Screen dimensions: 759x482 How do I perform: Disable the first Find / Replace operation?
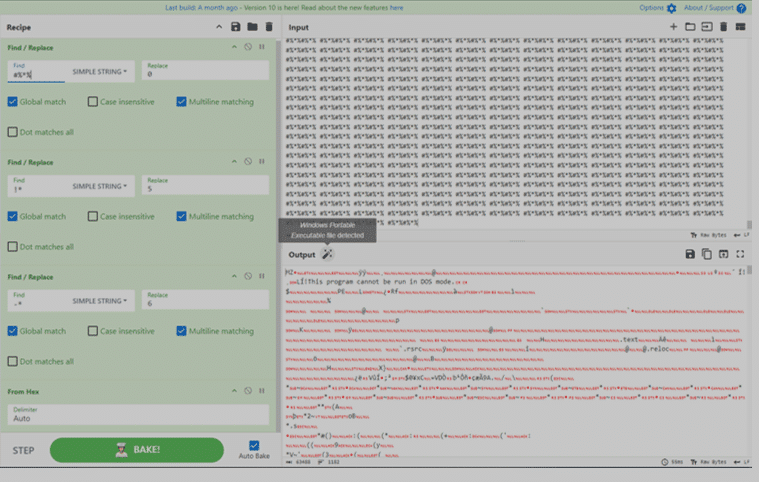point(248,47)
